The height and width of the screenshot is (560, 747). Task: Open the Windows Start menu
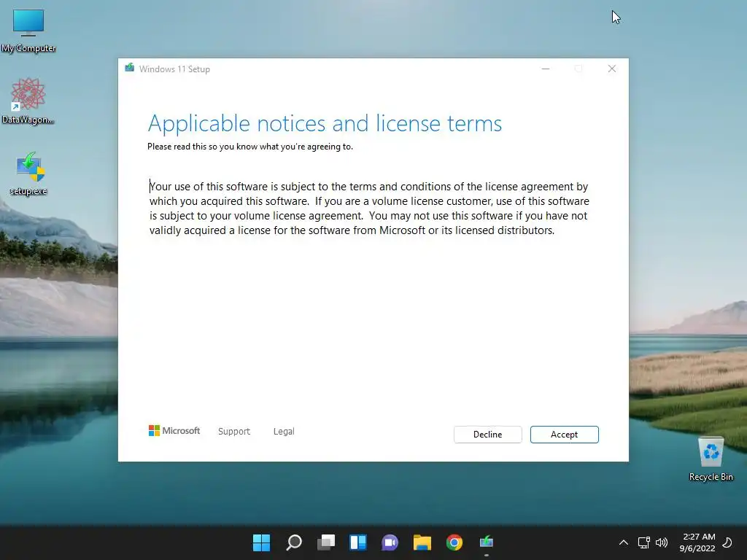coord(261,542)
